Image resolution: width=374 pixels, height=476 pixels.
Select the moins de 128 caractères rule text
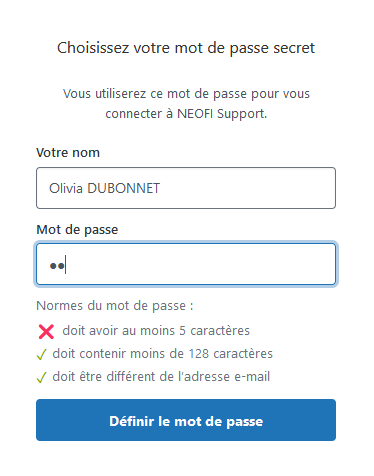(162, 354)
